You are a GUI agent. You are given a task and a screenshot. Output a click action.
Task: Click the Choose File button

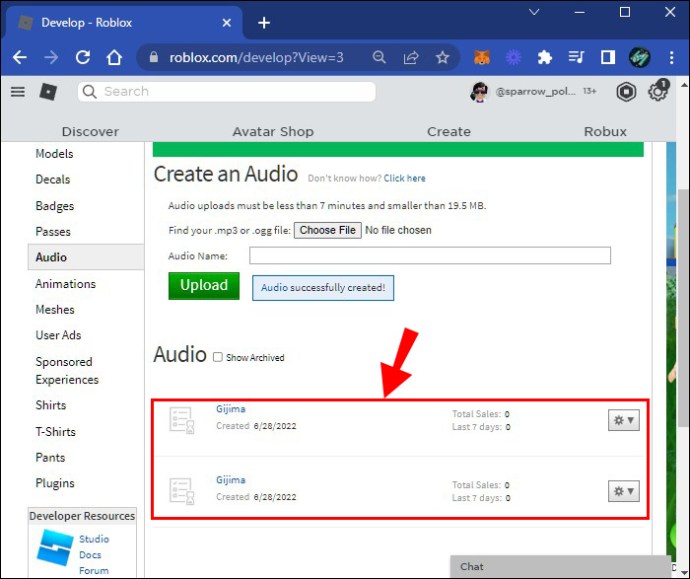tap(327, 230)
